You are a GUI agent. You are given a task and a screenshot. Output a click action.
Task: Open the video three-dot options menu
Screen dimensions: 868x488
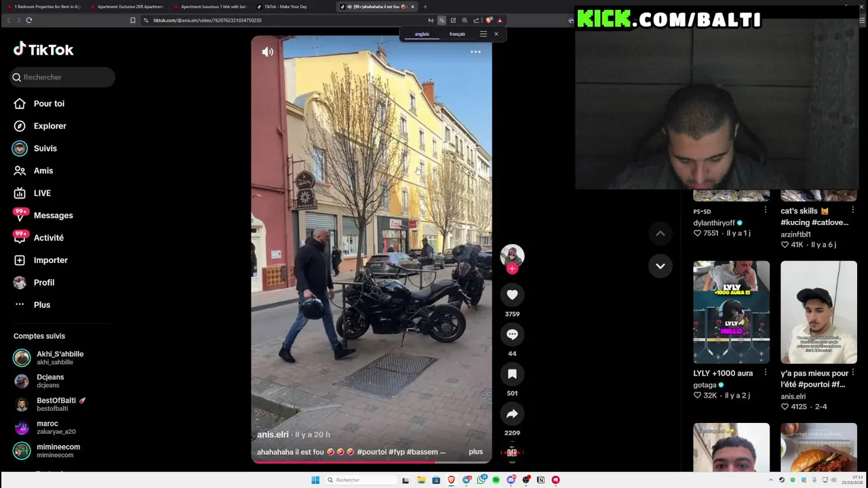pyautogui.click(x=475, y=52)
